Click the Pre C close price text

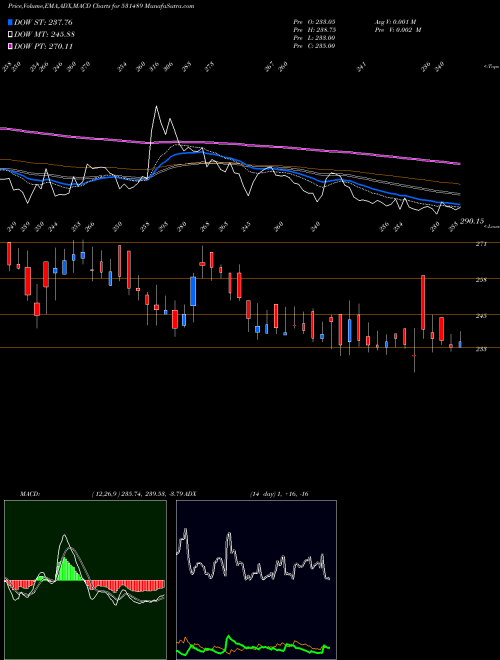pos(314,46)
